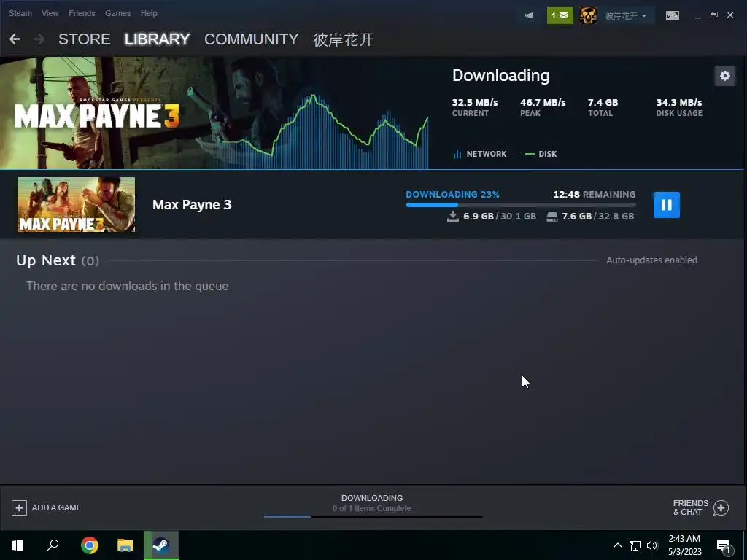Open the Windows notification center icon
Image resolution: width=747 pixels, height=560 pixels.
click(x=724, y=547)
